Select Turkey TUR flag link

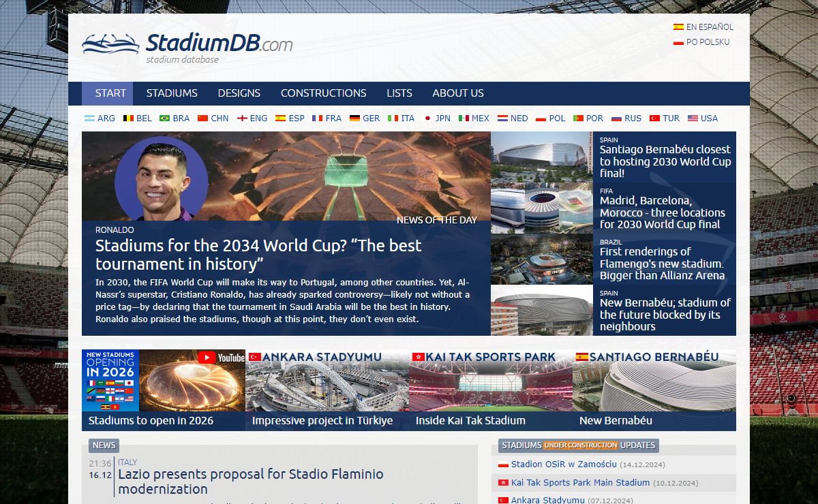pos(665,119)
